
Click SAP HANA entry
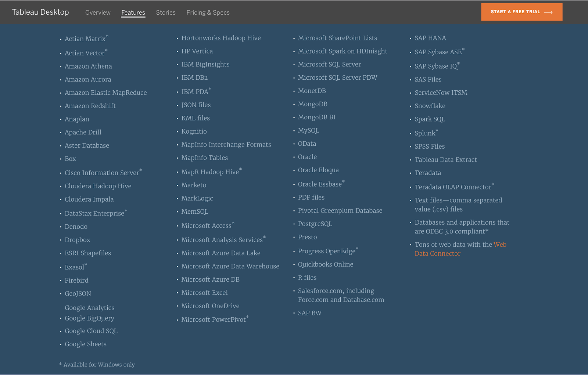(x=430, y=38)
